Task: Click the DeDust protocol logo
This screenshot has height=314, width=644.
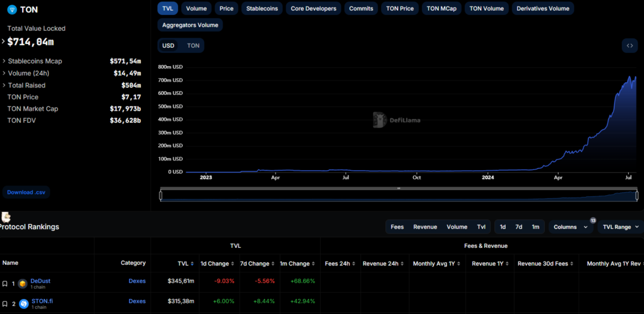Action: point(23,284)
